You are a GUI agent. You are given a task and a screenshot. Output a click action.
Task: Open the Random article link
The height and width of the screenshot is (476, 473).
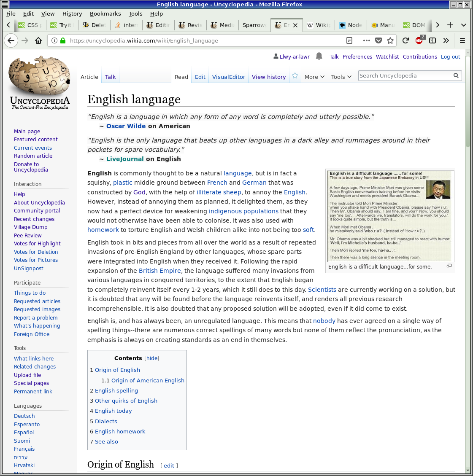(33, 156)
